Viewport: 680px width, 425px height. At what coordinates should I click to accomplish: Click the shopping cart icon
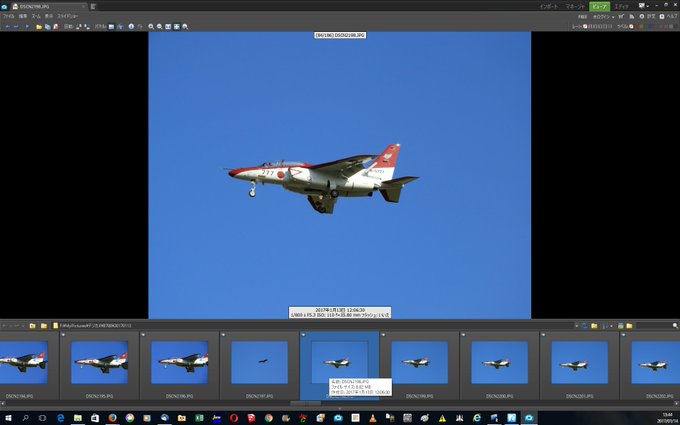(x=621, y=16)
